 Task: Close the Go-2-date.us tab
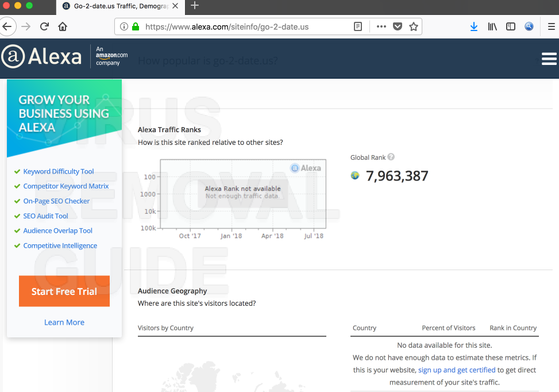coord(175,6)
